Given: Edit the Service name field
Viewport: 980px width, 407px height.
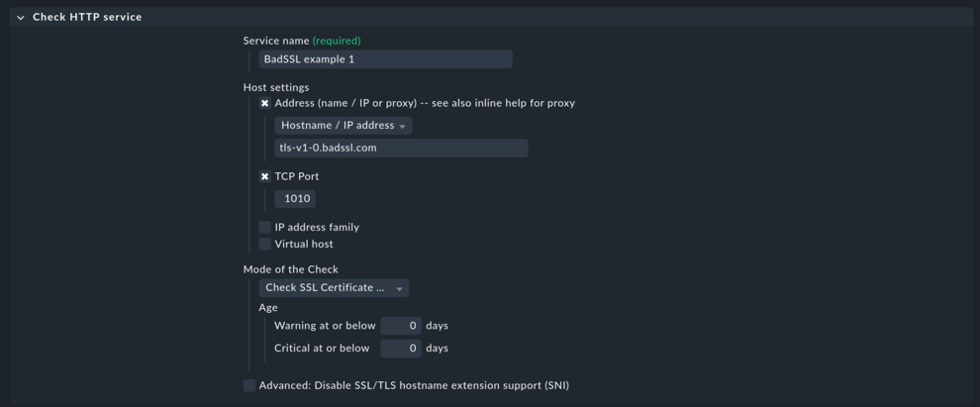Looking at the screenshot, I should point(385,59).
